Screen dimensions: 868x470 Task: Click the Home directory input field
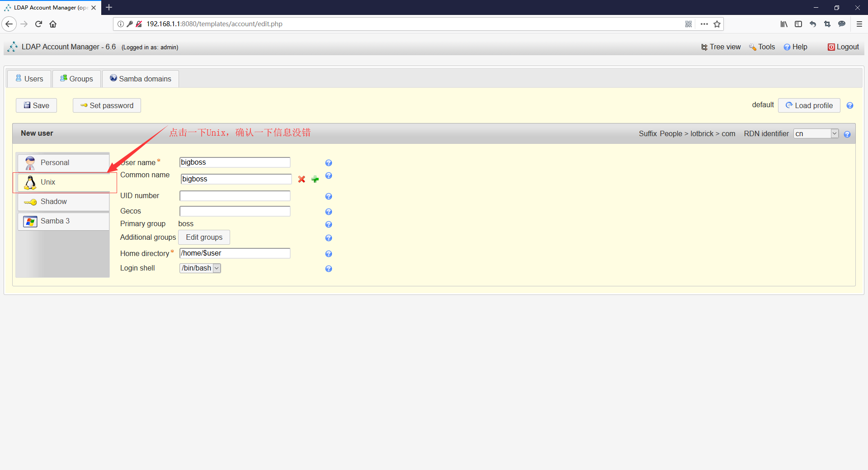(x=235, y=253)
